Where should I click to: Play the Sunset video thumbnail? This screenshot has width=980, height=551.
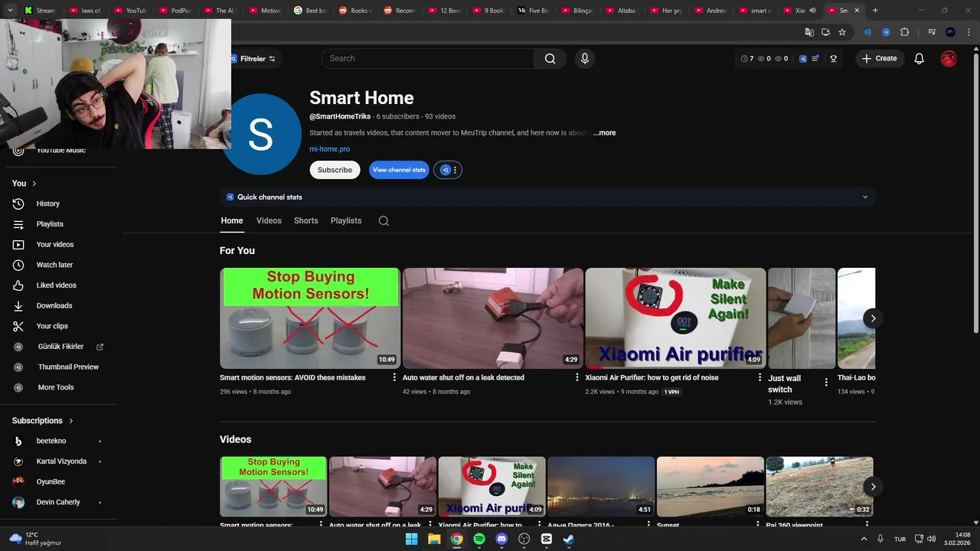point(710,487)
